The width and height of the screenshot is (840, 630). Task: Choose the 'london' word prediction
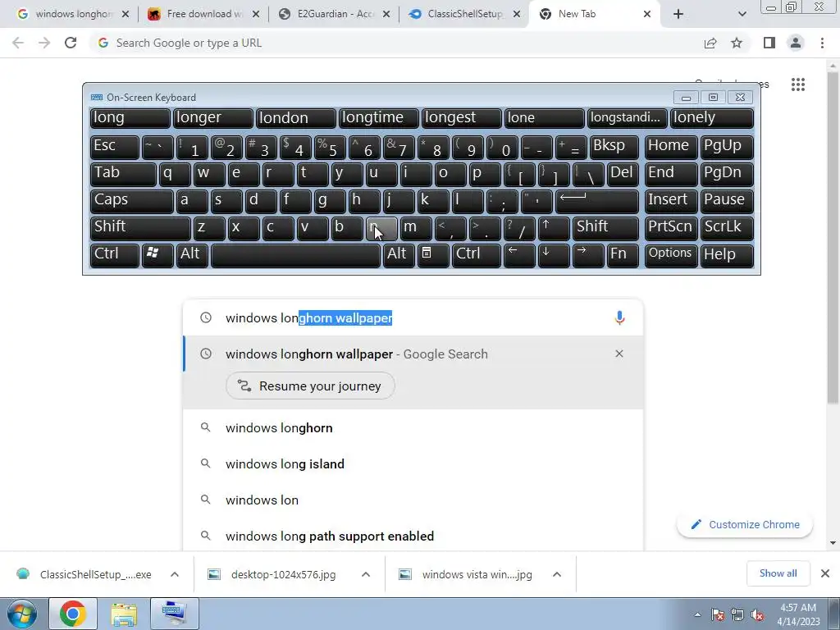click(295, 118)
